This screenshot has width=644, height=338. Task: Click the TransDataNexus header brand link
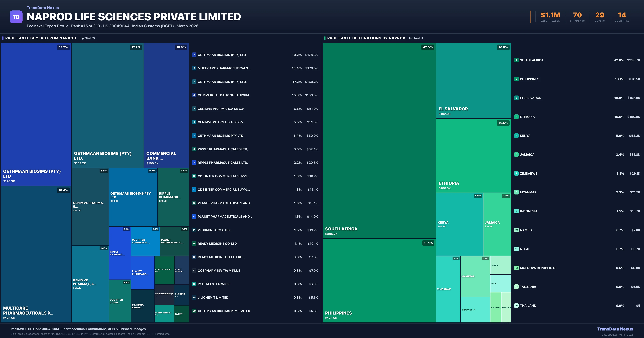[x=43, y=8]
